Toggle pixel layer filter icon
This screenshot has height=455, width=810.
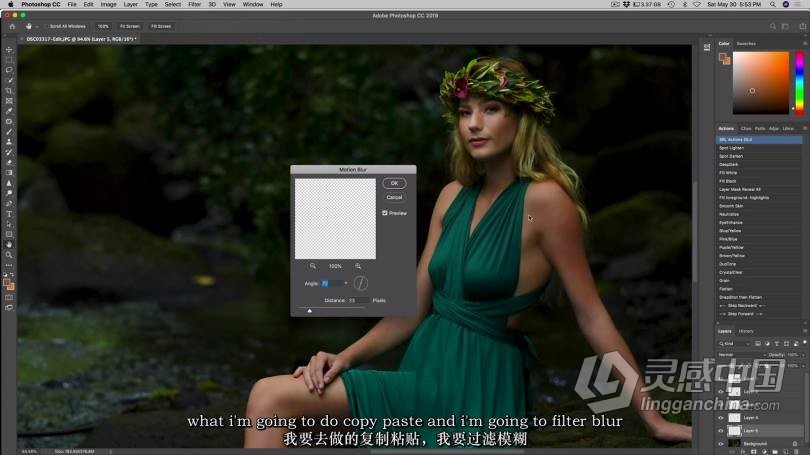click(758, 343)
